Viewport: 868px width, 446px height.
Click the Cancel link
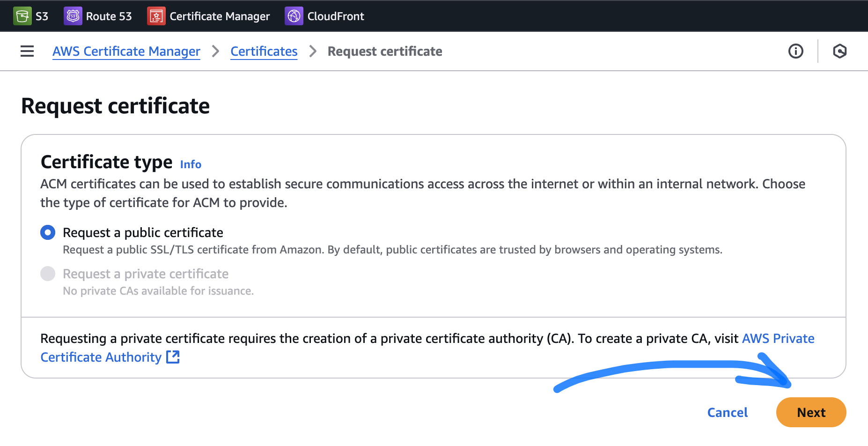click(727, 412)
